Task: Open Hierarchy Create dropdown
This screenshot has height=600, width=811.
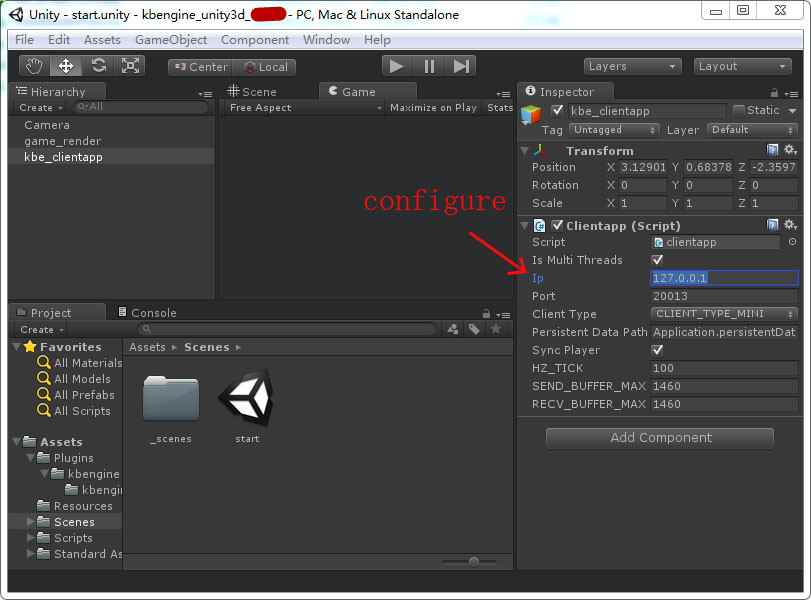Action: 41,108
